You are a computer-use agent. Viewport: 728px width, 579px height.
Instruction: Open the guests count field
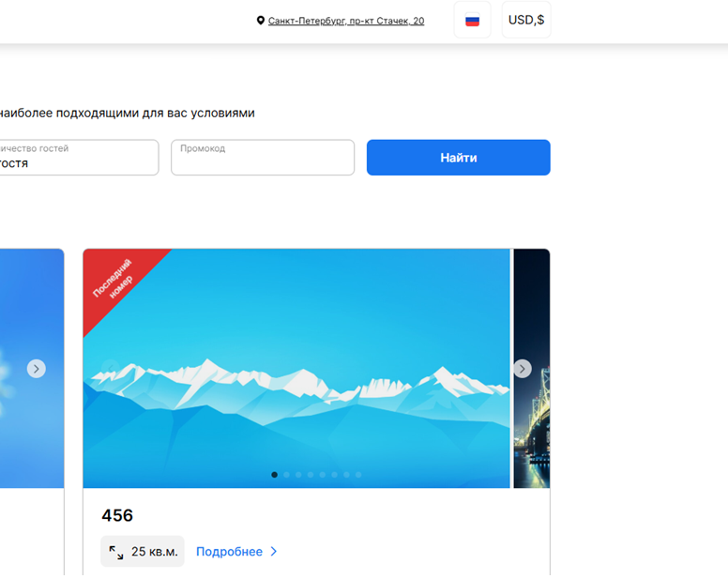[x=79, y=158]
